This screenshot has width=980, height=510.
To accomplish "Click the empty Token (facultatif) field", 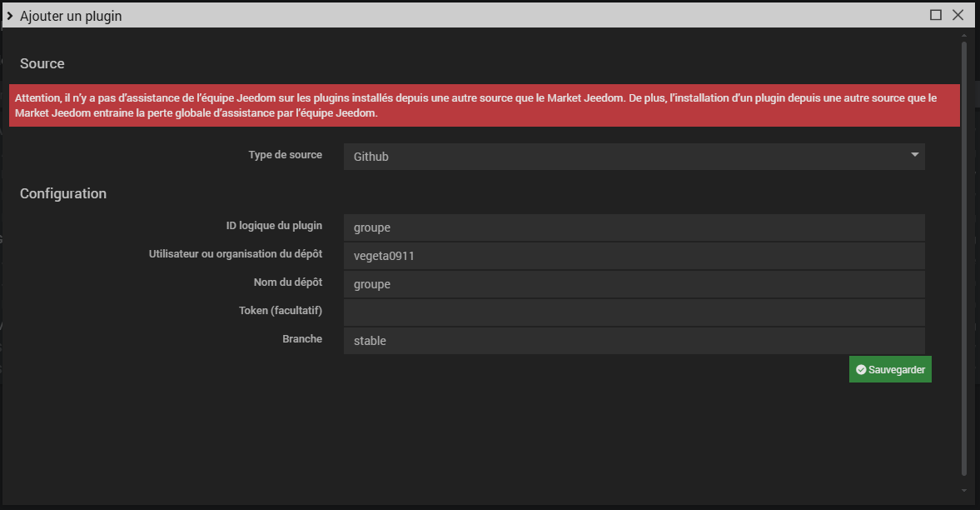I will [x=633, y=312].
